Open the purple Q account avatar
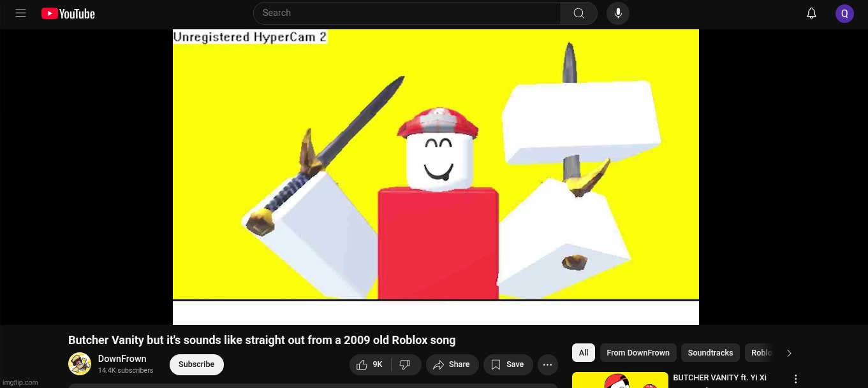Screen dimensions: 868x388 click(844, 13)
